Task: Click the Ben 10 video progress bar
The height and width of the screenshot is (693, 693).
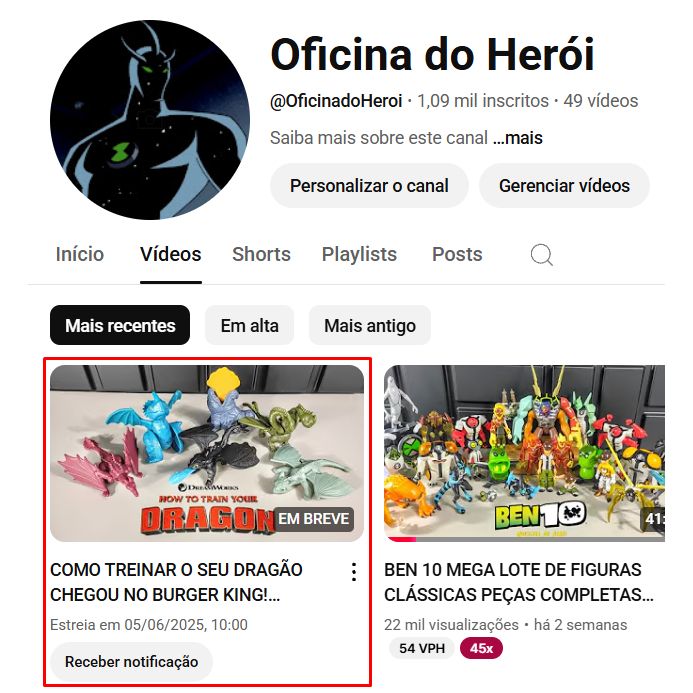Action: (x=524, y=539)
